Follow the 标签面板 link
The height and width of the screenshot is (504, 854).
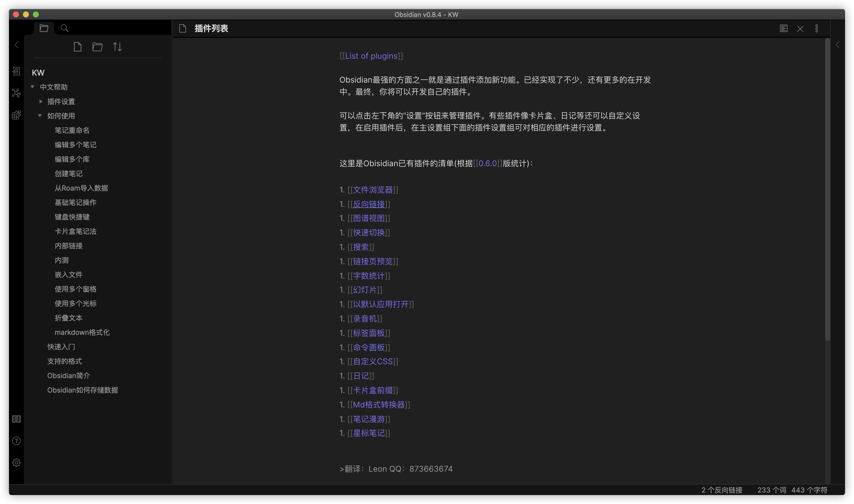pyautogui.click(x=369, y=333)
